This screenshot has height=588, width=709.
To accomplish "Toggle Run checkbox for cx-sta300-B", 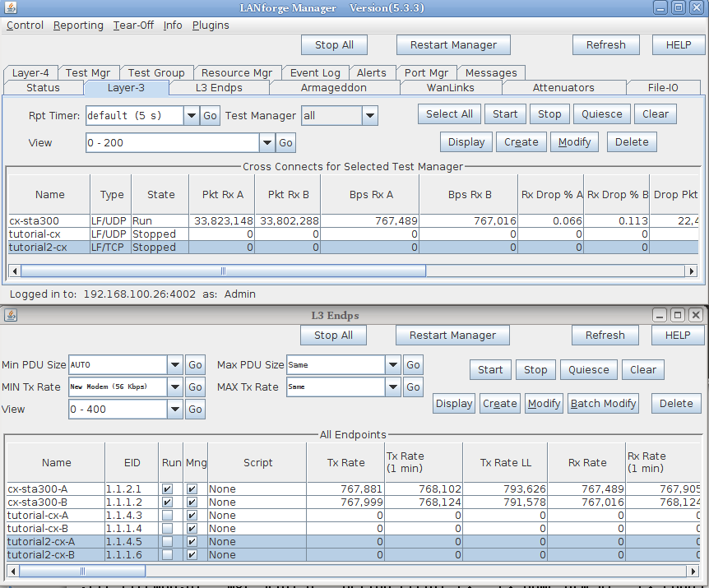I will pos(167,502).
